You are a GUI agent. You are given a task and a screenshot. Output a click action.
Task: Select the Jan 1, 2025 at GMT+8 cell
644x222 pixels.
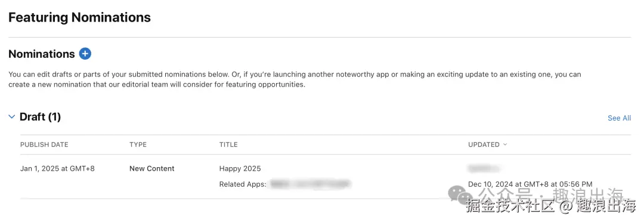click(57, 168)
